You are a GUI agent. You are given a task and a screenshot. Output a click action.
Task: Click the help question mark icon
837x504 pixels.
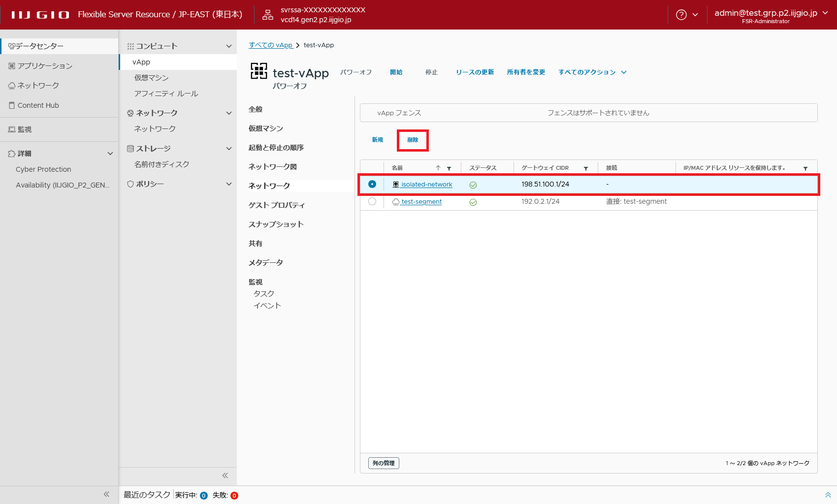(x=681, y=15)
